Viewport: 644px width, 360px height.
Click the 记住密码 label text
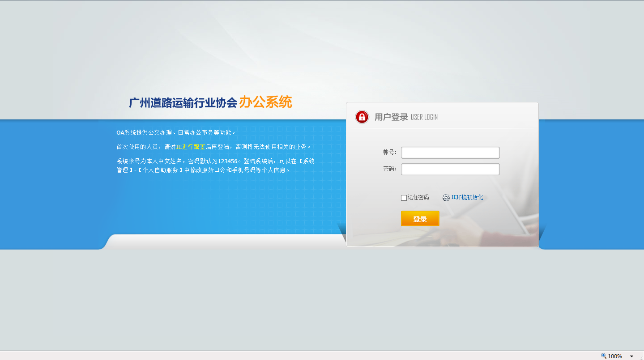point(418,198)
